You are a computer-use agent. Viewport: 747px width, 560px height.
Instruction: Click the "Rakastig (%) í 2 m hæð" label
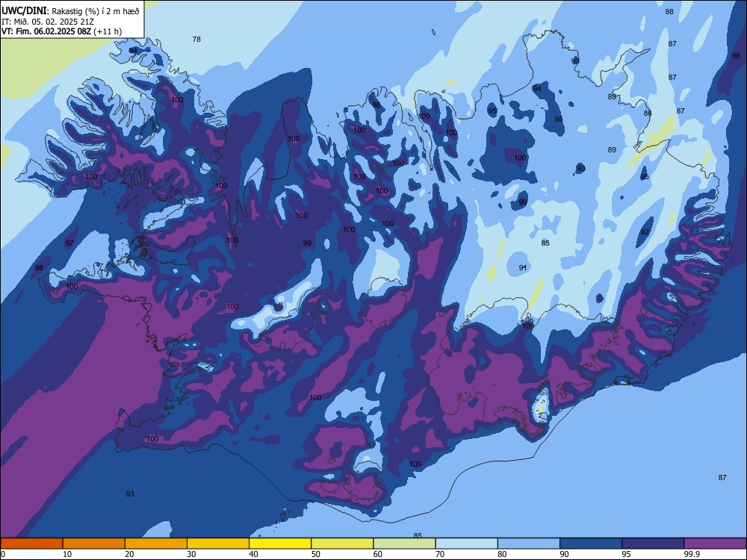tap(96, 11)
